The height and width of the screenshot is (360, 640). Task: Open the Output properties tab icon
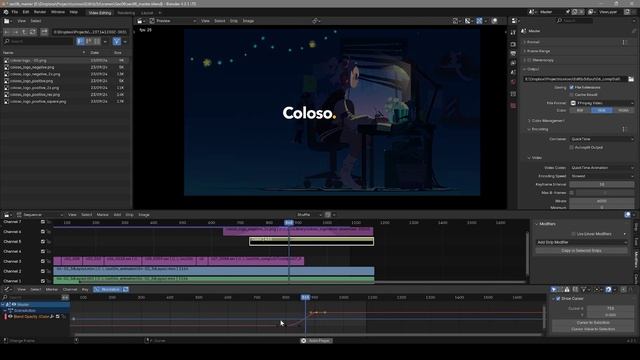513,53
